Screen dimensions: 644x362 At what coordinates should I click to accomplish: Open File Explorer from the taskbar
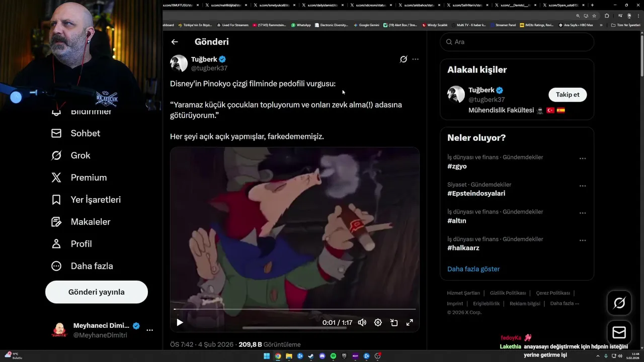(x=289, y=356)
